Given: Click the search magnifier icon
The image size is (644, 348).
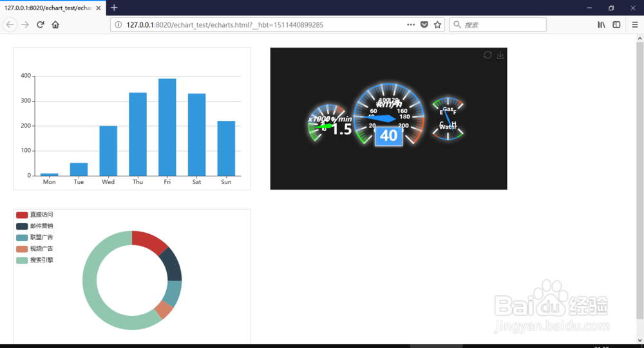Looking at the screenshot, I should pos(457,24).
